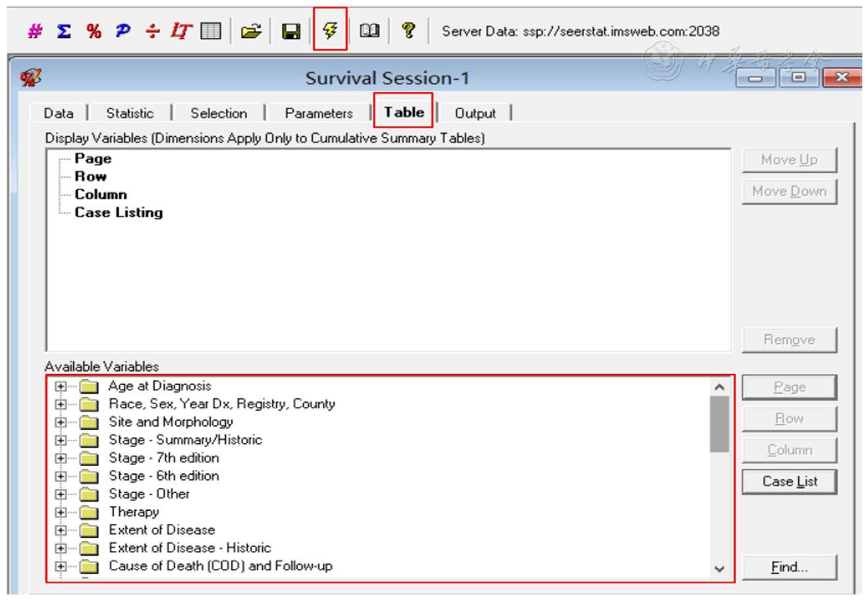868x603 pixels.
Task: Click the yellow question mark help icon
Action: [409, 30]
